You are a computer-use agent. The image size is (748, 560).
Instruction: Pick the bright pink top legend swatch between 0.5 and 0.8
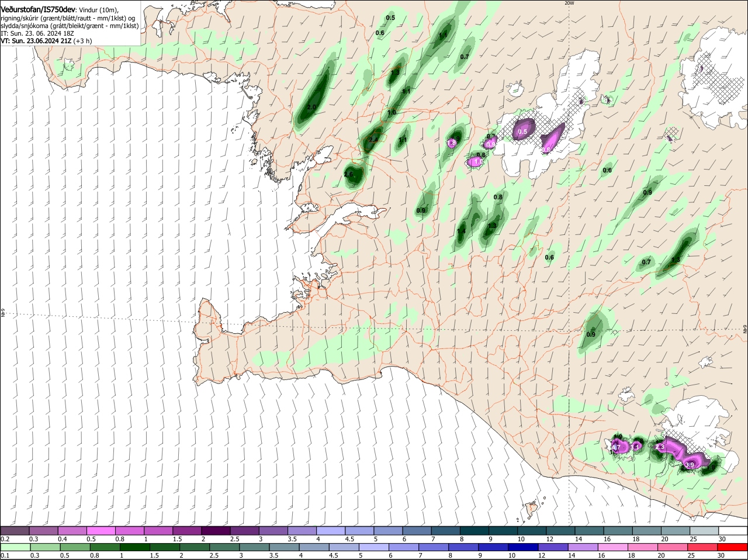101,530
